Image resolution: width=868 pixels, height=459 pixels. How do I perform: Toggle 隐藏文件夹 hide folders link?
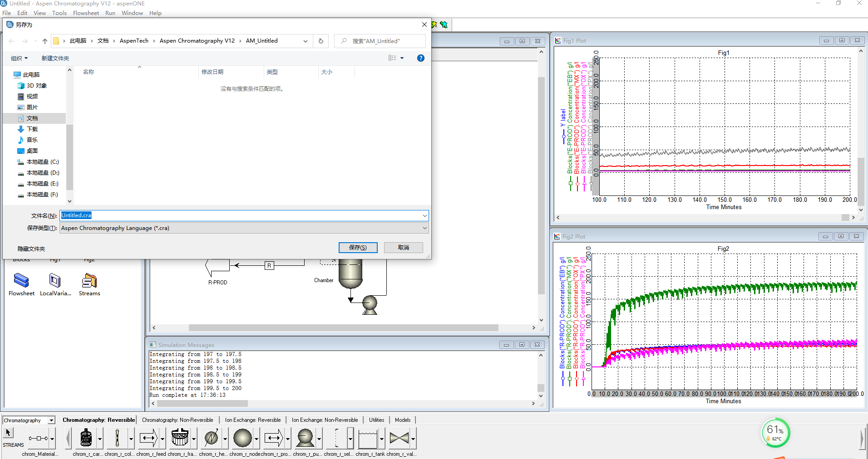pyautogui.click(x=31, y=249)
